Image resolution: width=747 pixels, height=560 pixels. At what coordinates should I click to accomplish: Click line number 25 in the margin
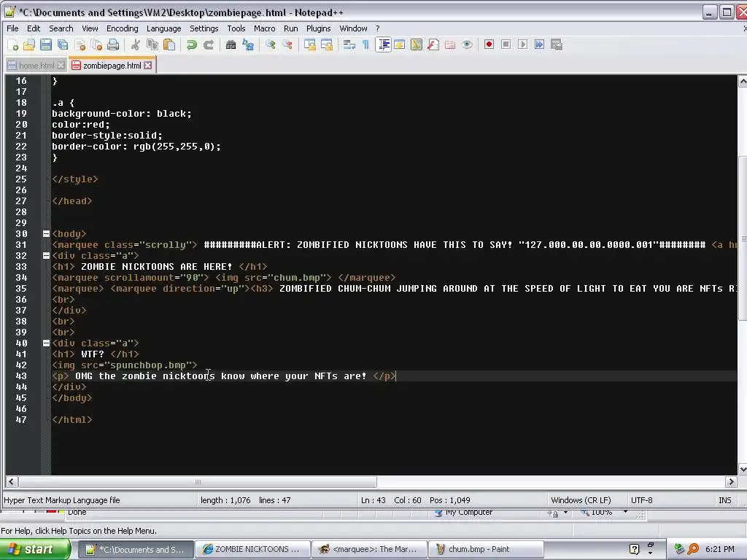click(21, 179)
